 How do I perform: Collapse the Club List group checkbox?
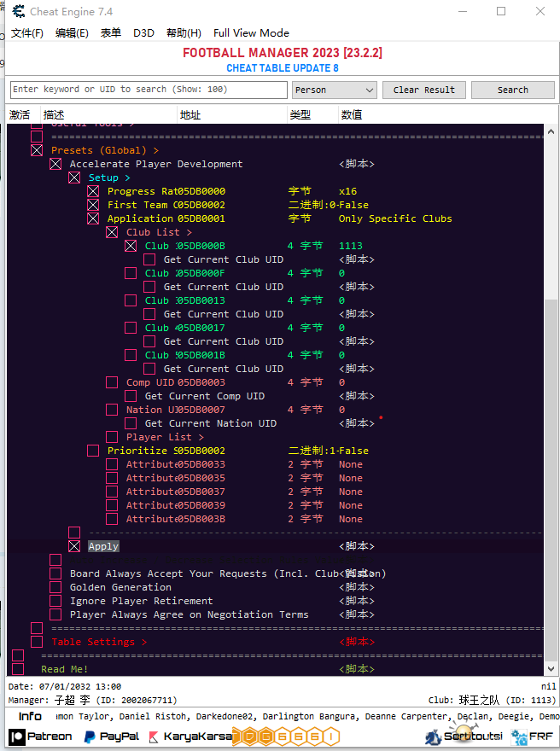[x=112, y=232]
